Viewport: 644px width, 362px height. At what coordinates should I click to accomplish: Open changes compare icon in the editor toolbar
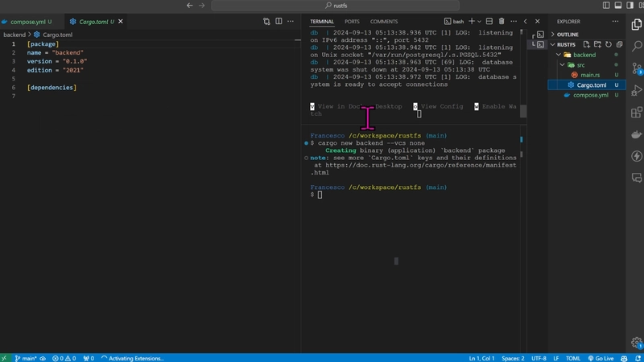tap(266, 22)
